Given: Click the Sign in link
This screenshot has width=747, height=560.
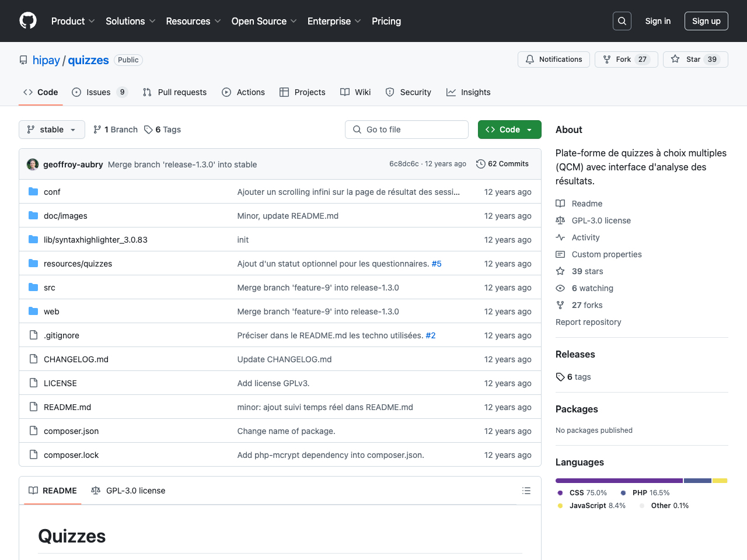Looking at the screenshot, I should point(658,21).
